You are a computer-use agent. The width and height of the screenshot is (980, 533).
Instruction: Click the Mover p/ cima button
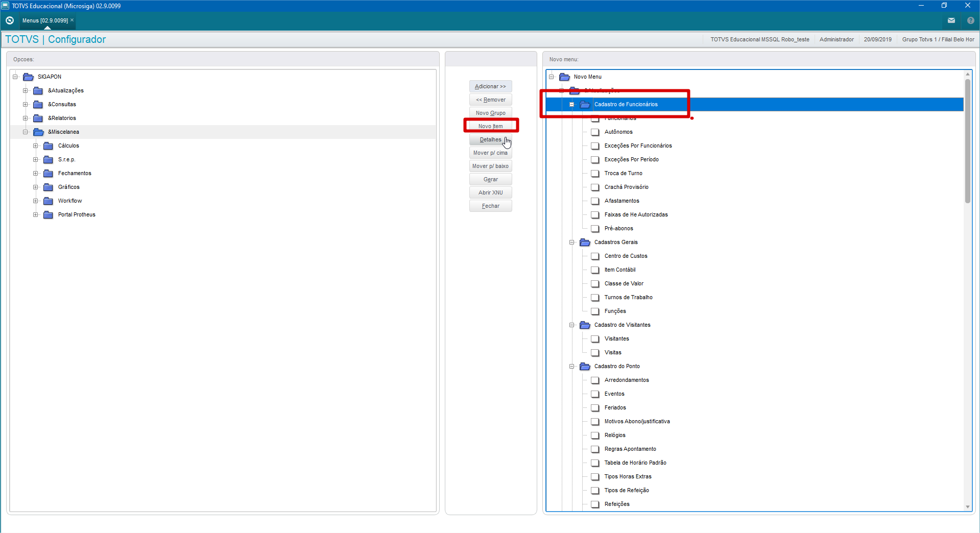point(490,153)
